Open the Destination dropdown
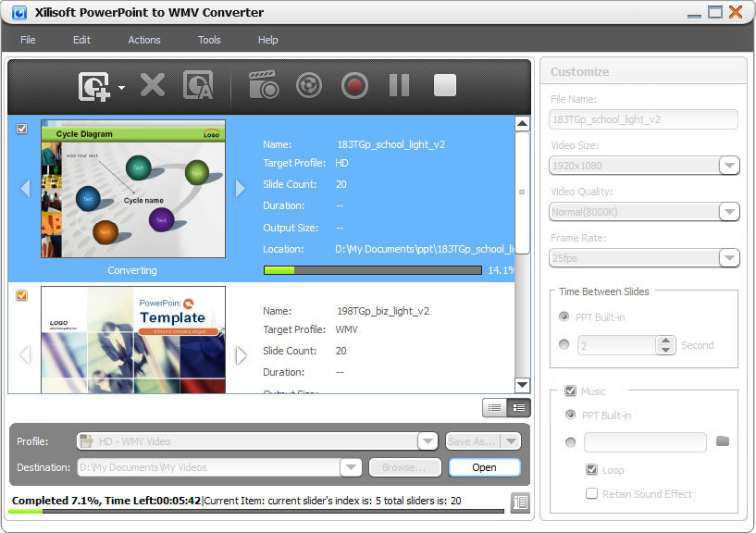The width and height of the screenshot is (756, 533). [351, 467]
